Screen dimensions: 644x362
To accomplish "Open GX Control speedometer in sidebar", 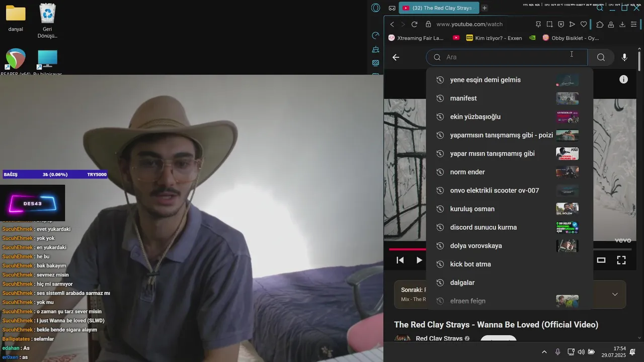I will [x=375, y=36].
